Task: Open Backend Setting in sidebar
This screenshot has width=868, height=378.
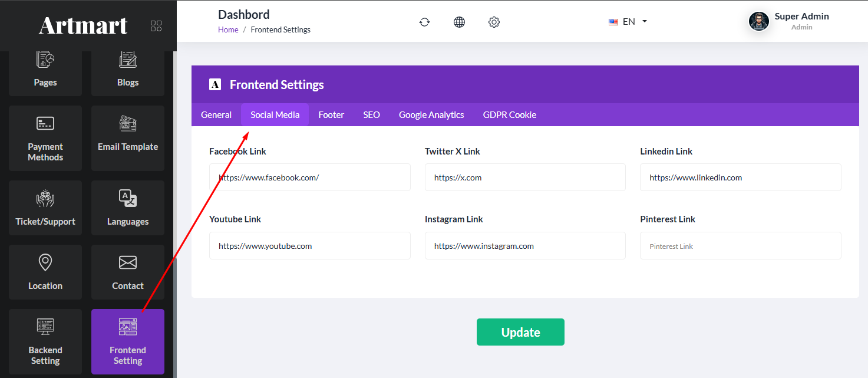Action: coord(45,341)
